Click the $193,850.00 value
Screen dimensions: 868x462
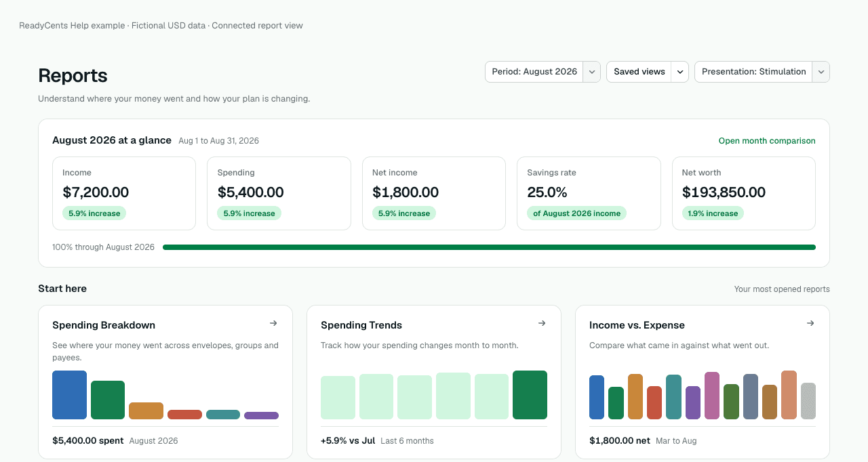point(724,192)
